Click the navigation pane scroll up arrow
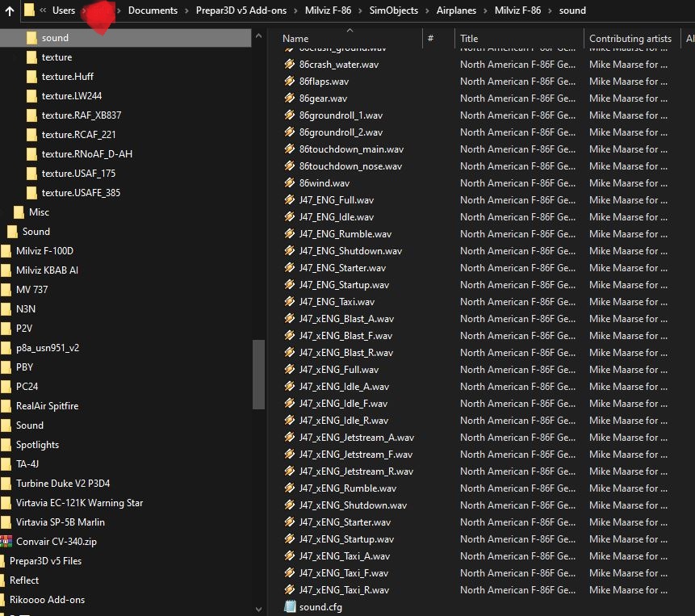 coord(259,36)
